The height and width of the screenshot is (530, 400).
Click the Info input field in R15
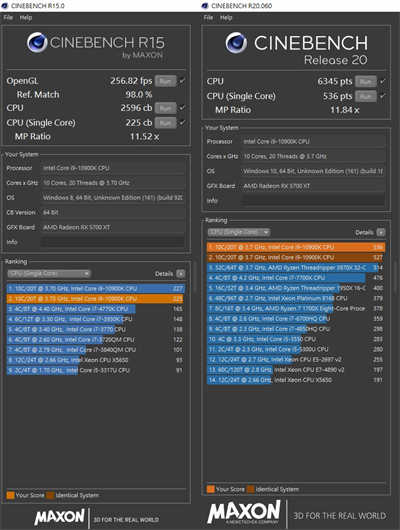pyautogui.click(x=113, y=242)
